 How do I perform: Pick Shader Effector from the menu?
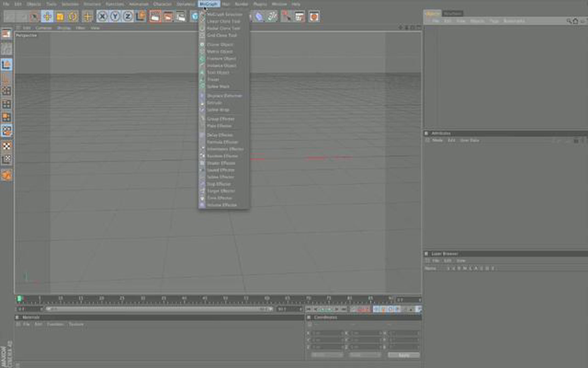[224, 163]
